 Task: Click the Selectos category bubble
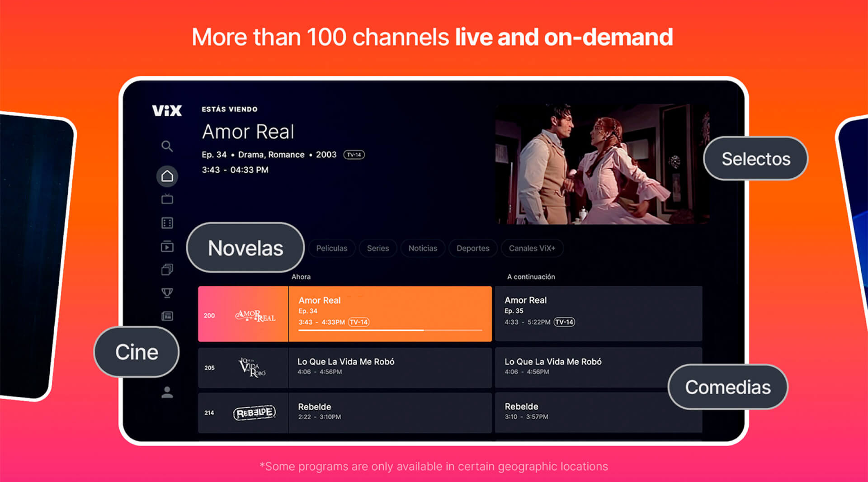(x=755, y=159)
